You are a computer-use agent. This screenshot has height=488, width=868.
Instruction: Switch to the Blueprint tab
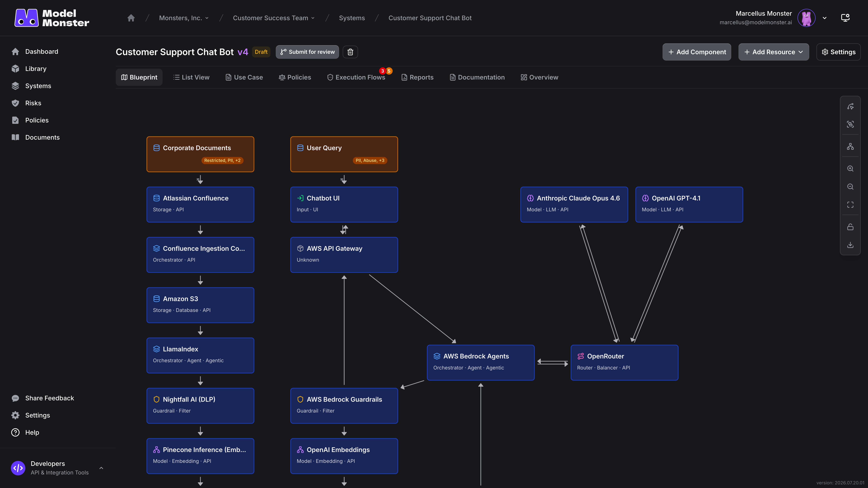tap(139, 77)
